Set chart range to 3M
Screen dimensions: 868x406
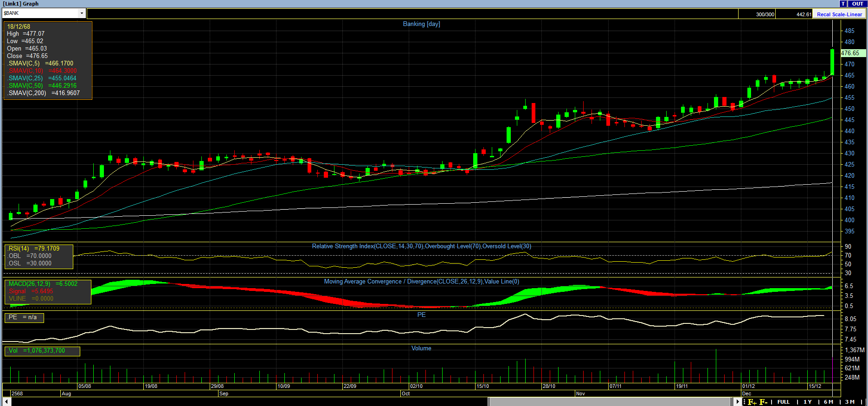tap(850, 402)
